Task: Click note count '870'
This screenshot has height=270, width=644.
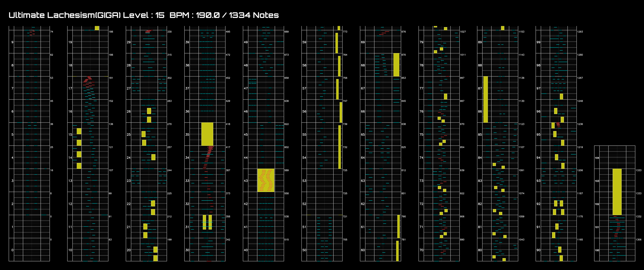Action: tap(403, 55)
